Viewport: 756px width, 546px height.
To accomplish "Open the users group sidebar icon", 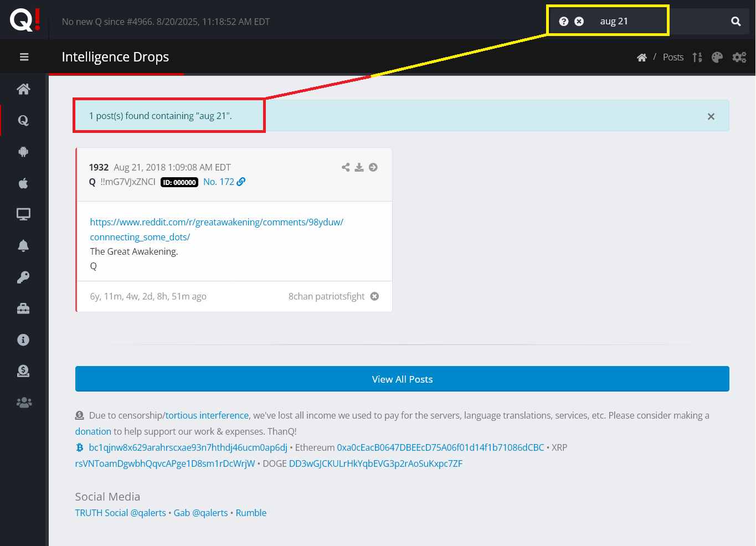I will pos(24,403).
